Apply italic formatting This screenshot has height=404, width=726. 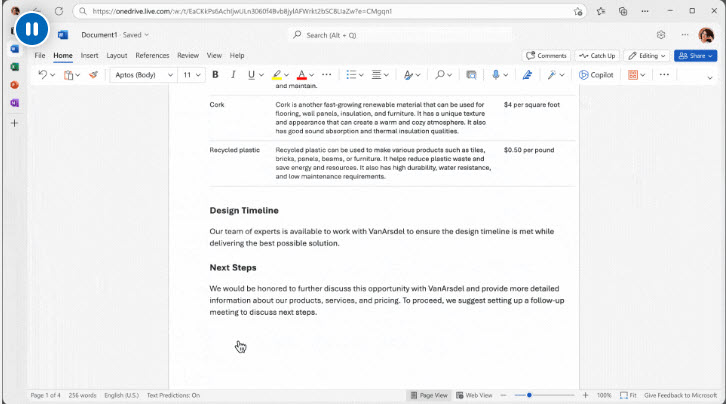[x=233, y=75]
